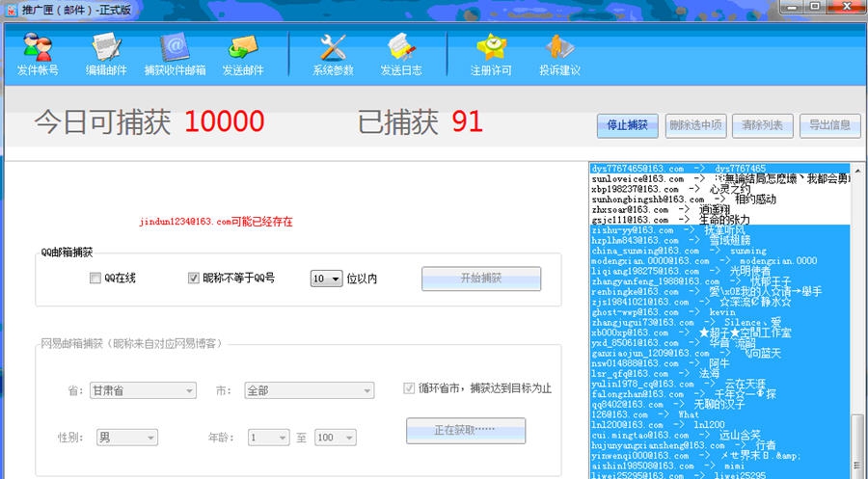868x479 pixels.
Task: Select list row gsjc111@163.com
Action: pos(719,220)
